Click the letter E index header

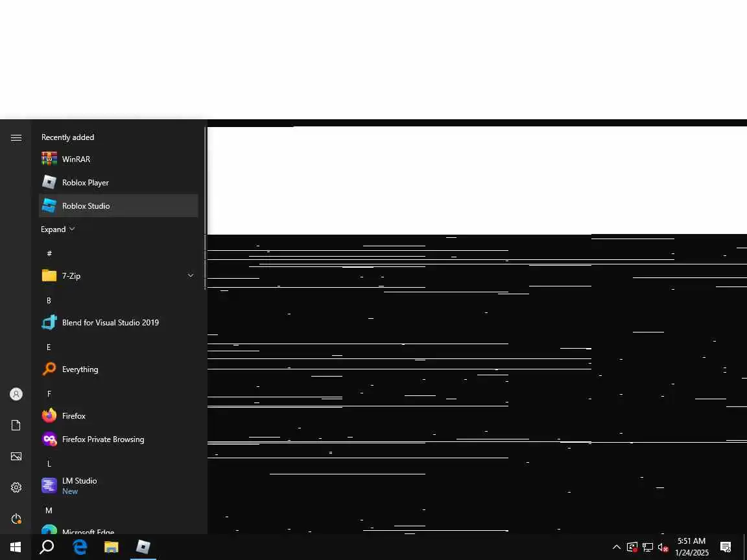(49, 347)
